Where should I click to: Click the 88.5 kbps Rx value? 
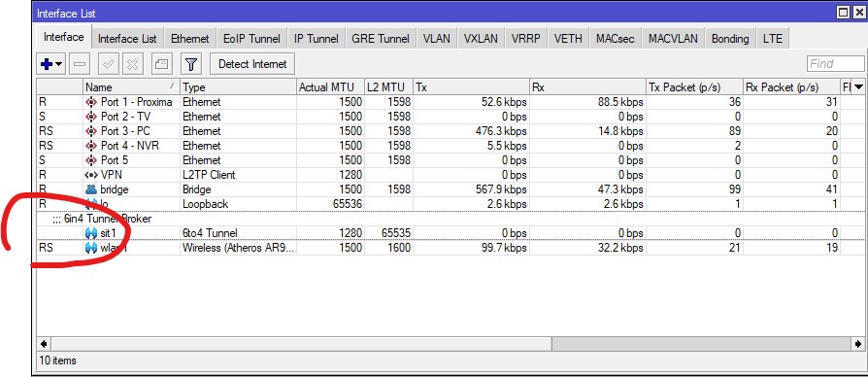click(x=620, y=102)
